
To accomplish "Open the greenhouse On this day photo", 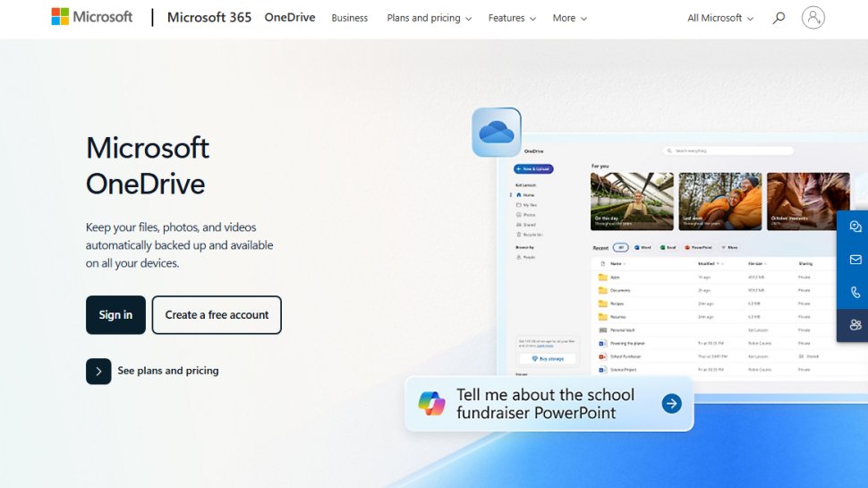I will point(632,201).
